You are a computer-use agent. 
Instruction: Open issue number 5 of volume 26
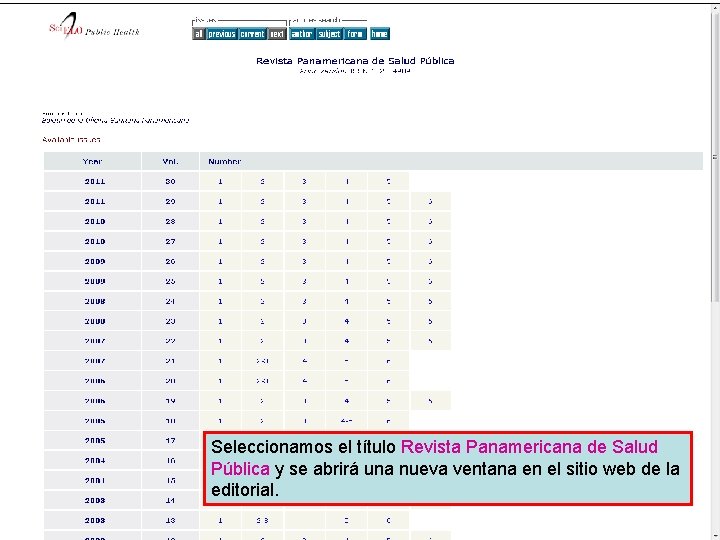coord(388,261)
